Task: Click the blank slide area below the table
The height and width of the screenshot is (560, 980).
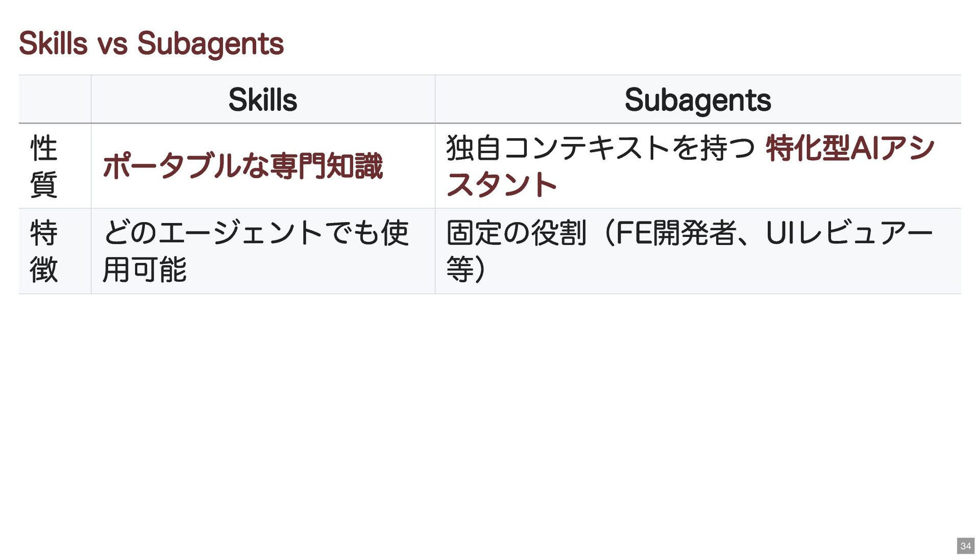Action: 490,408
